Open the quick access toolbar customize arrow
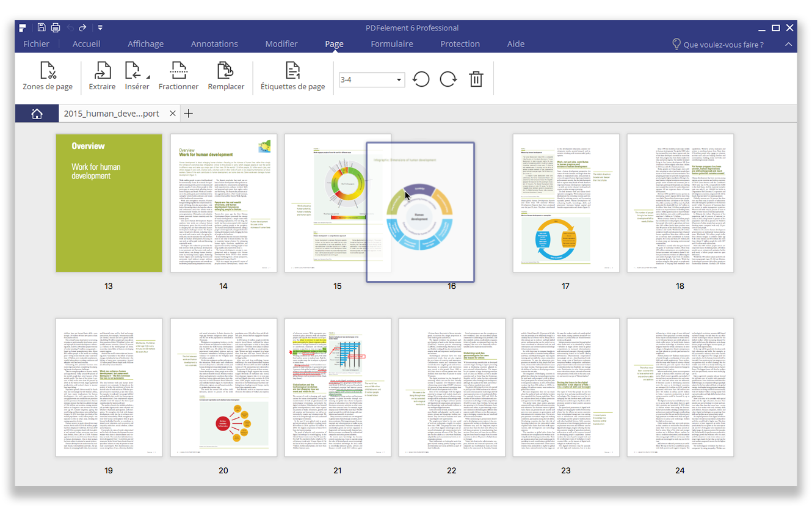The height and width of the screenshot is (510, 812). point(100,27)
